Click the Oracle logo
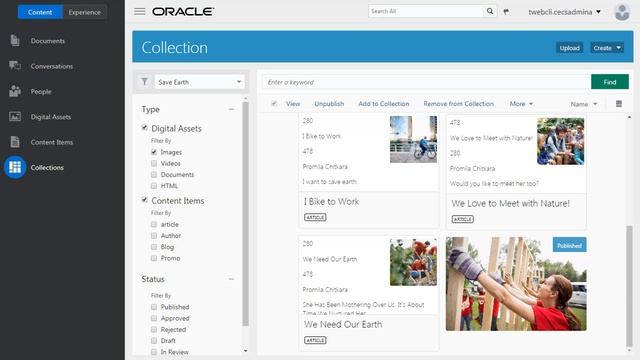The image size is (640, 360). tap(183, 11)
